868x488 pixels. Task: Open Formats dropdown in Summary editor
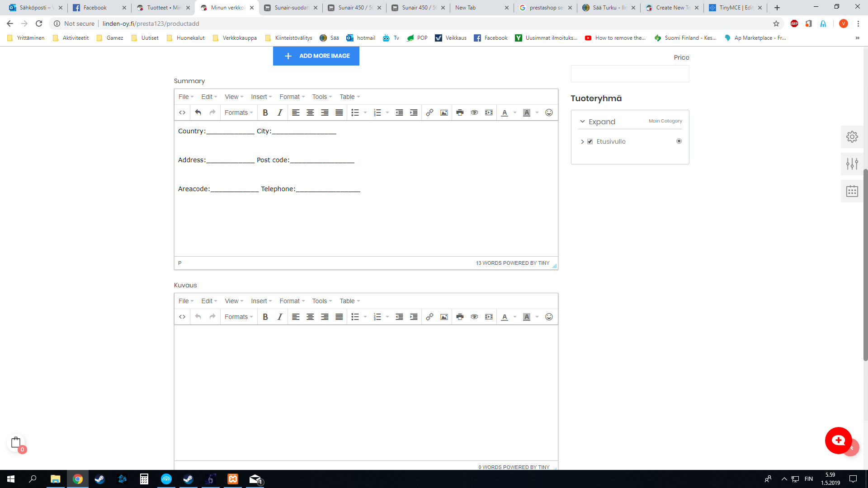pyautogui.click(x=239, y=113)
